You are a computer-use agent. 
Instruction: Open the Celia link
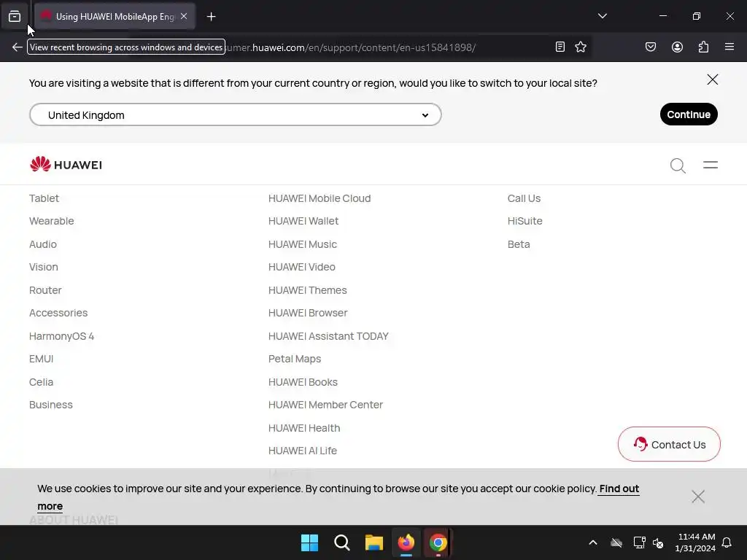(41, 382)
